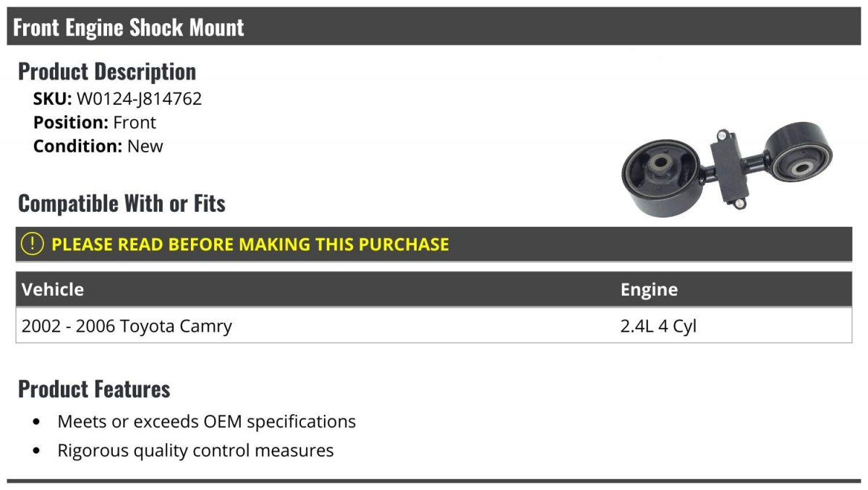Click the center bracket of the mount image
This screenshot has width=868, height=490.
tap(729, 171)
